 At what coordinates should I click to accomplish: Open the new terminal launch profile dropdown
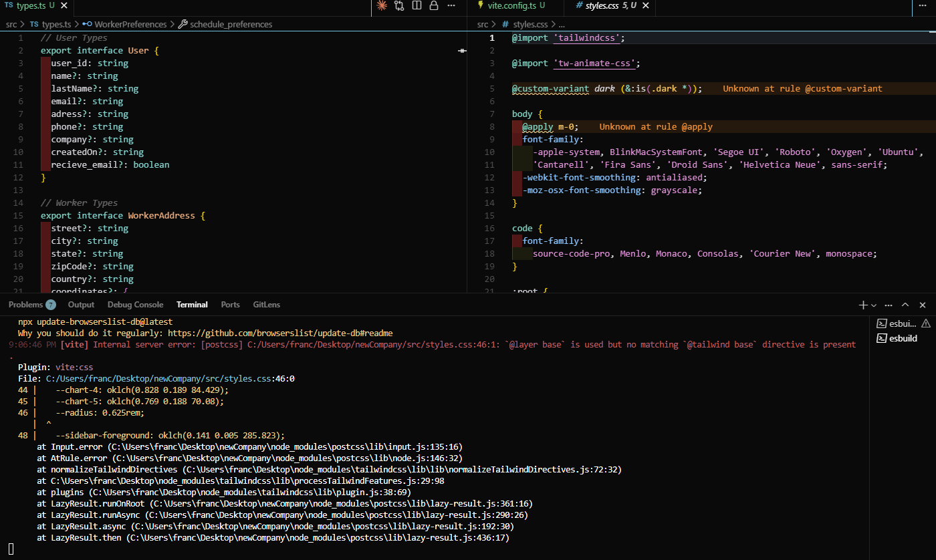874,305
